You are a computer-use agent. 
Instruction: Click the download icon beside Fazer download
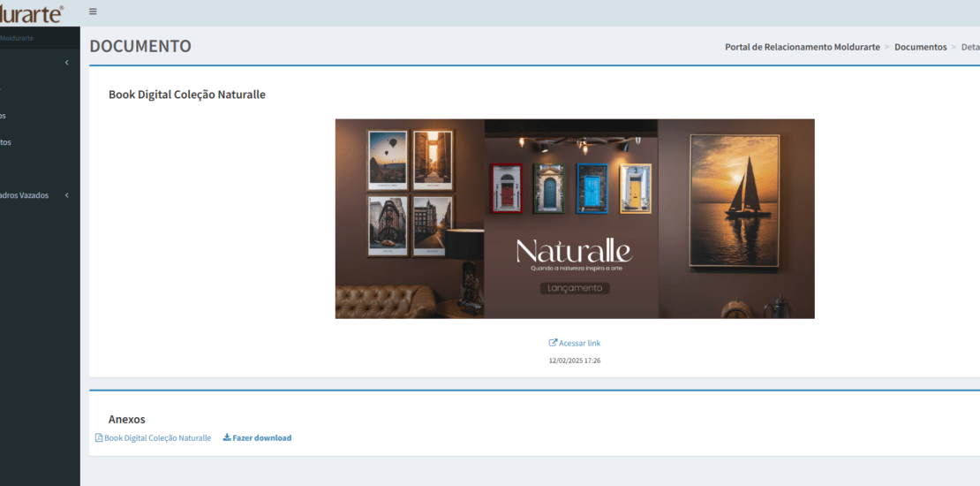click(227, 437)
